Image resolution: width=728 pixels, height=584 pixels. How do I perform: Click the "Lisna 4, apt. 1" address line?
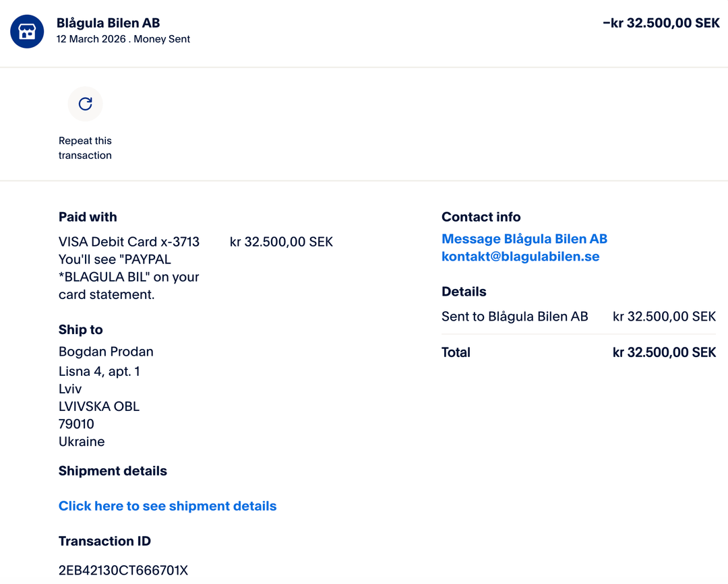pyautogui.click(x=99, y=371)
